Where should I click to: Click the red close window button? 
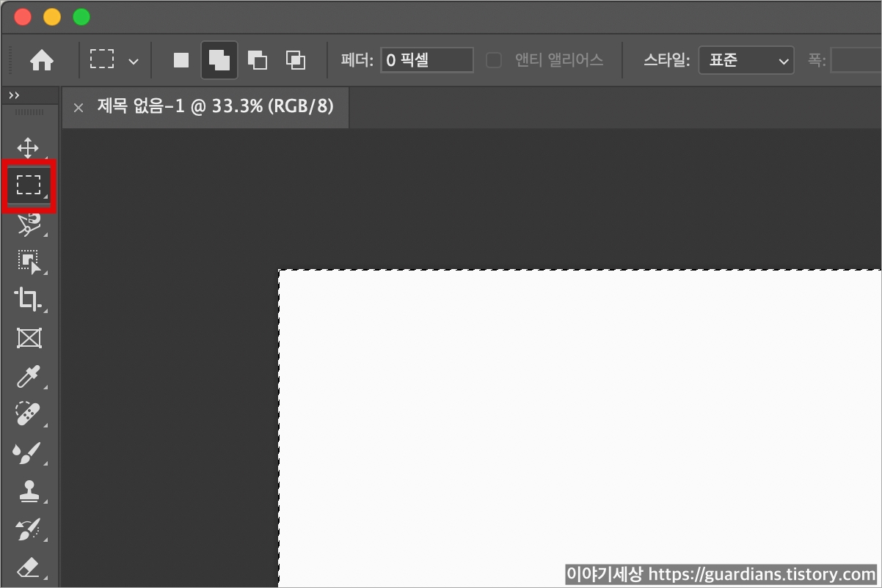(23, 17)
